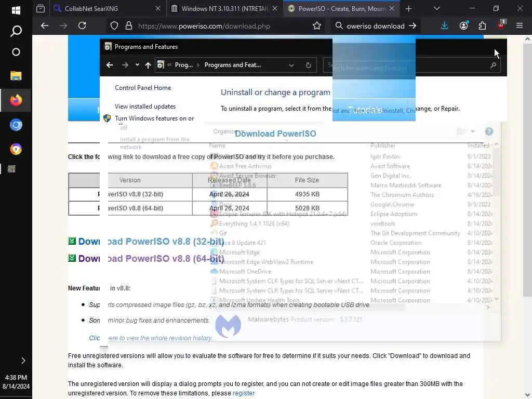
Task: Open the view options dropdown arrow
Action: point(473,131)
